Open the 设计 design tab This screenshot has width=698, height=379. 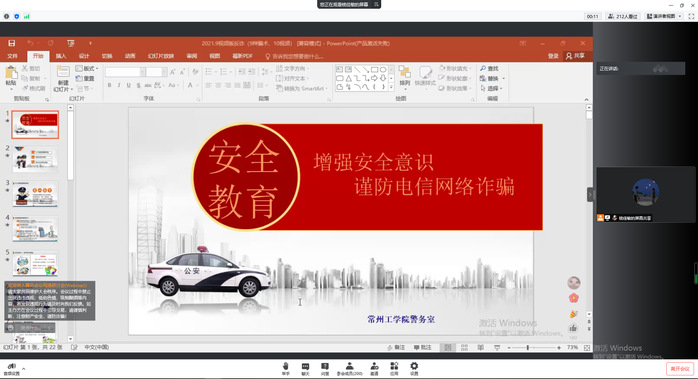click(84, 56)
